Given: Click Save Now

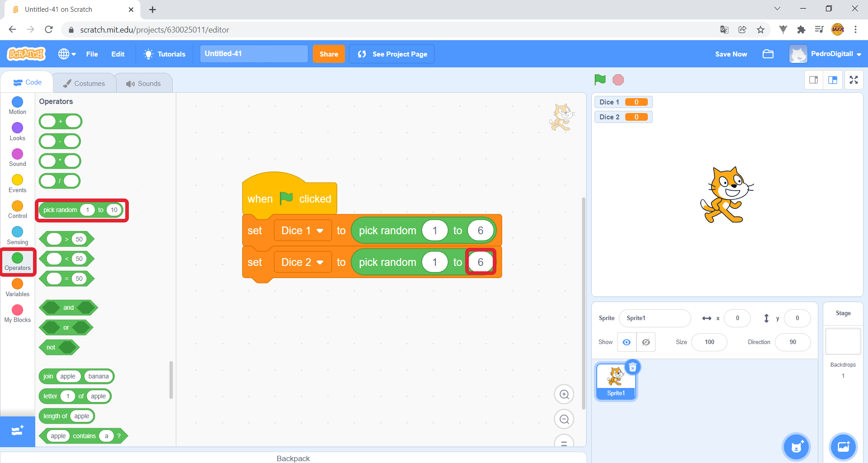Looking at the screenshot, I should tap(731, 54).
